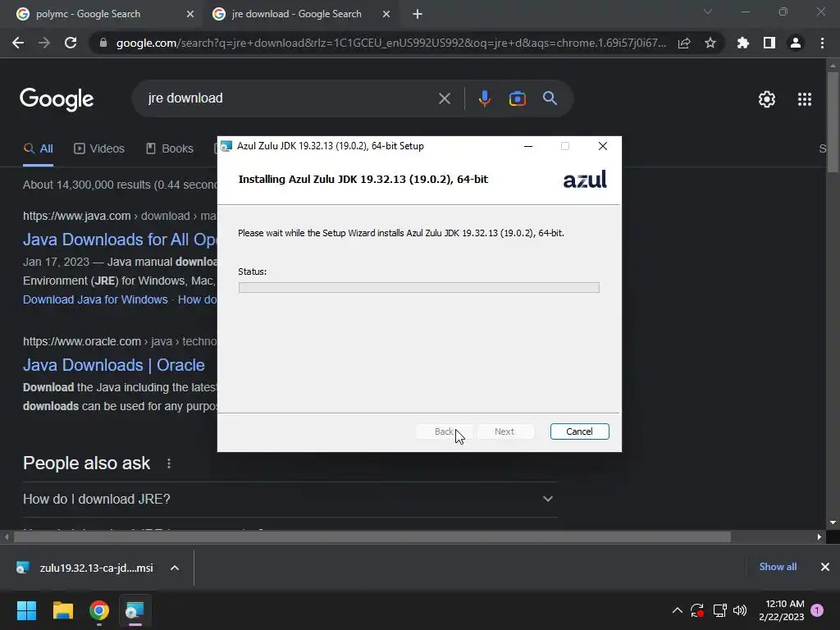Search by image with the camera icon
Image resolution: width=840 pixels, height=630 pixels.
[517, 98]
